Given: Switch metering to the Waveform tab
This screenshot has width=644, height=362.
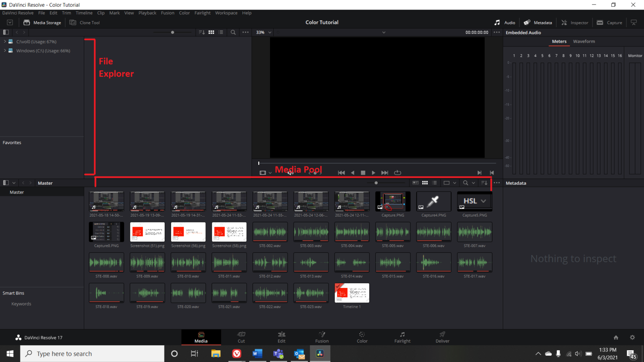Looking at the screenshot, I should click(584, 41).
